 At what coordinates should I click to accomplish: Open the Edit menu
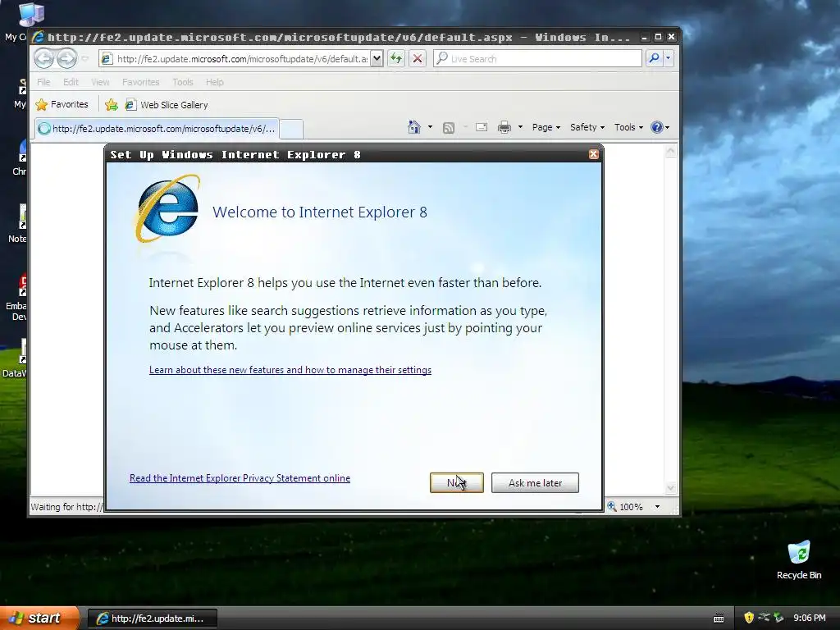(x=71, y=82)
